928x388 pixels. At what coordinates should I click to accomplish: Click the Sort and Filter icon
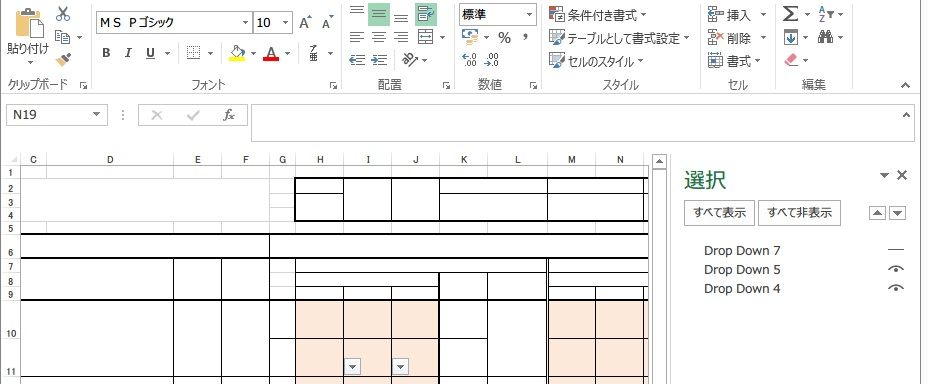pos(826,14)
